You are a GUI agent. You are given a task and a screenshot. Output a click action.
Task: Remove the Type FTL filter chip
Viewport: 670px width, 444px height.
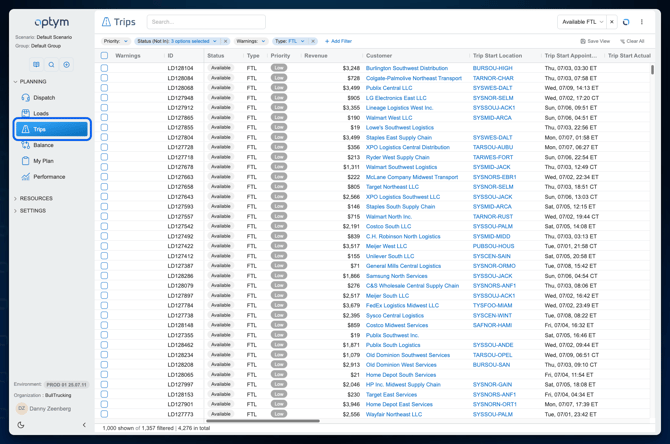pyautogui.click(x=313, y=41)
